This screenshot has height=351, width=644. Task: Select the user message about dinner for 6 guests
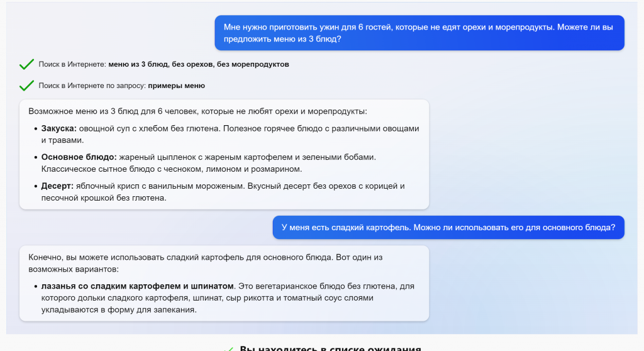point(419,33)
